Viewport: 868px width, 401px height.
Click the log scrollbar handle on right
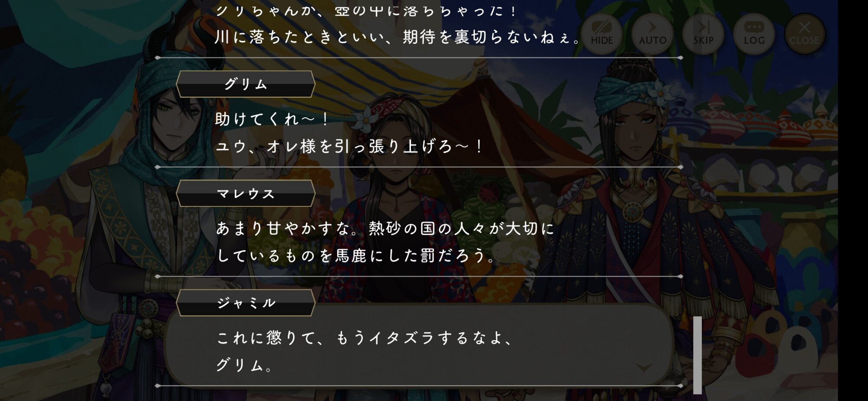click(697, 355)
